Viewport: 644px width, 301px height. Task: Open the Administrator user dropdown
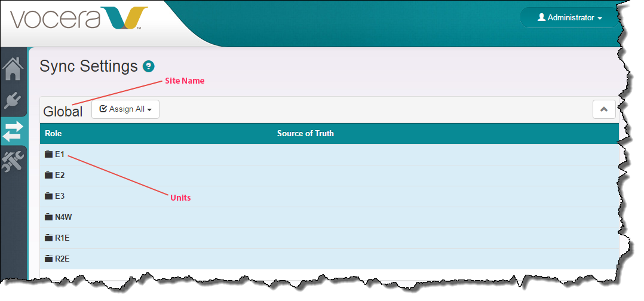click(x=570, y=18)
